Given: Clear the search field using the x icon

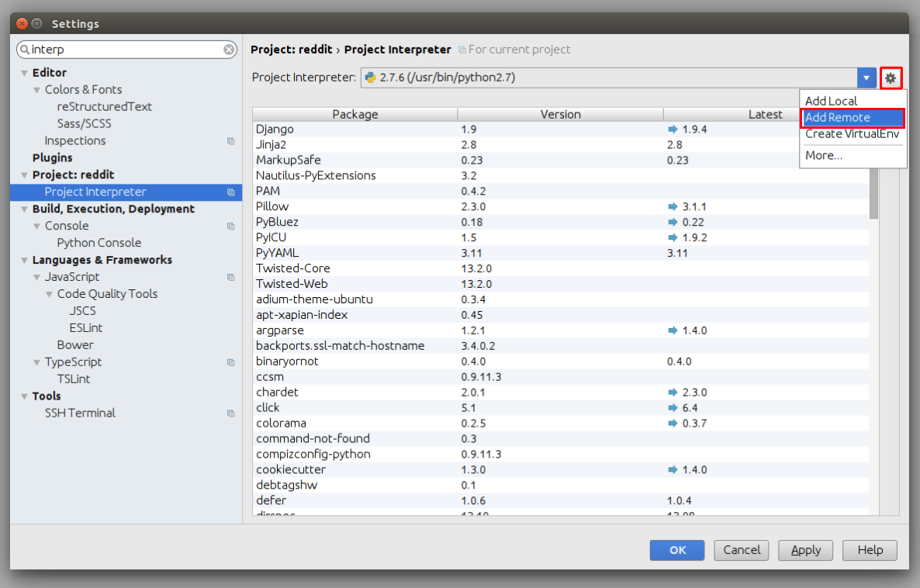Looking at the screenshot, I should click(229, 49).
